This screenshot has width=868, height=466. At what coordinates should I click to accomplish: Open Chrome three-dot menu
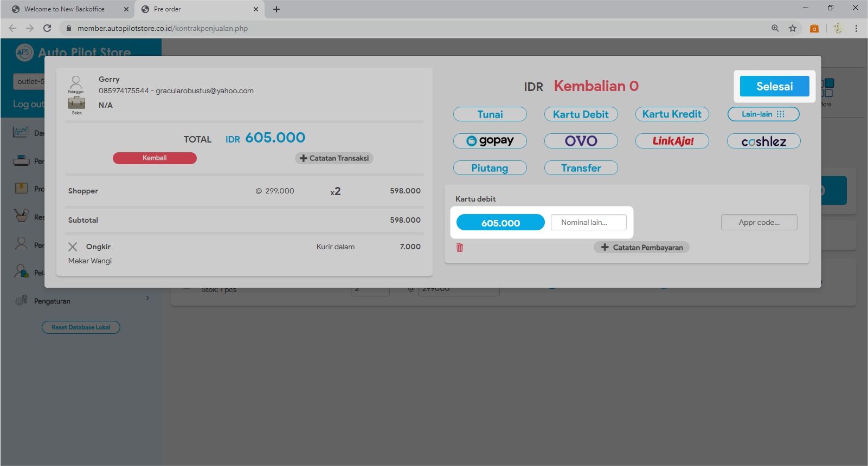coord(856,28)
